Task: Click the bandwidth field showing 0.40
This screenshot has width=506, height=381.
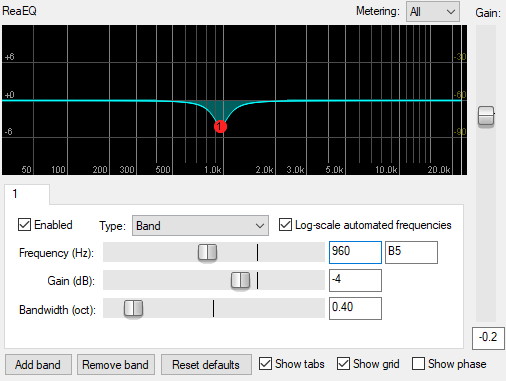Action: tap(355, 309)
